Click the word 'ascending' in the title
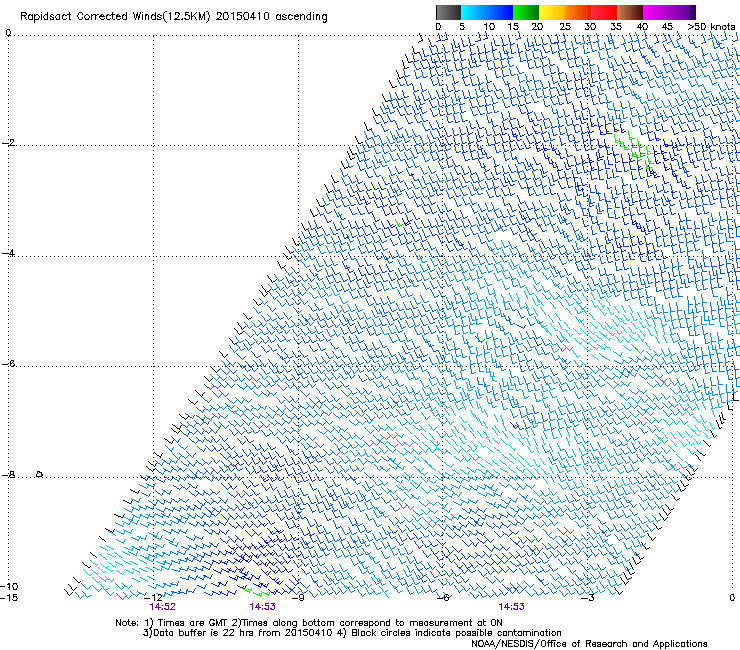 tap(301, 17)
